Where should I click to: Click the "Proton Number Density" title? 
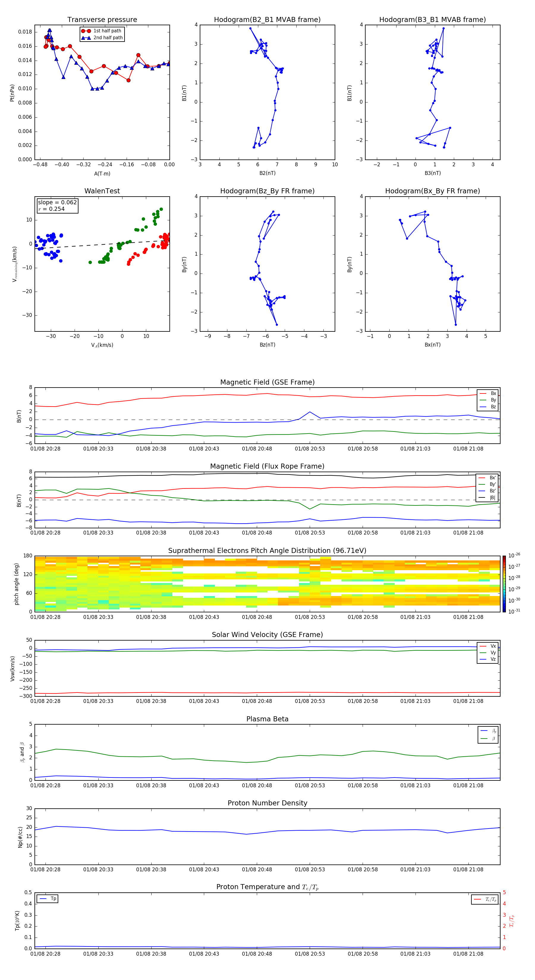pos(267,803)
